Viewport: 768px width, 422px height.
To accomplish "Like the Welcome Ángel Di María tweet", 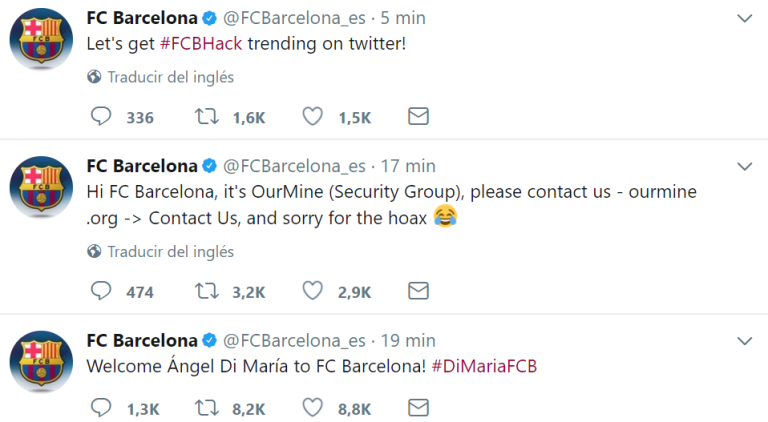I will [x=312, y=407].
